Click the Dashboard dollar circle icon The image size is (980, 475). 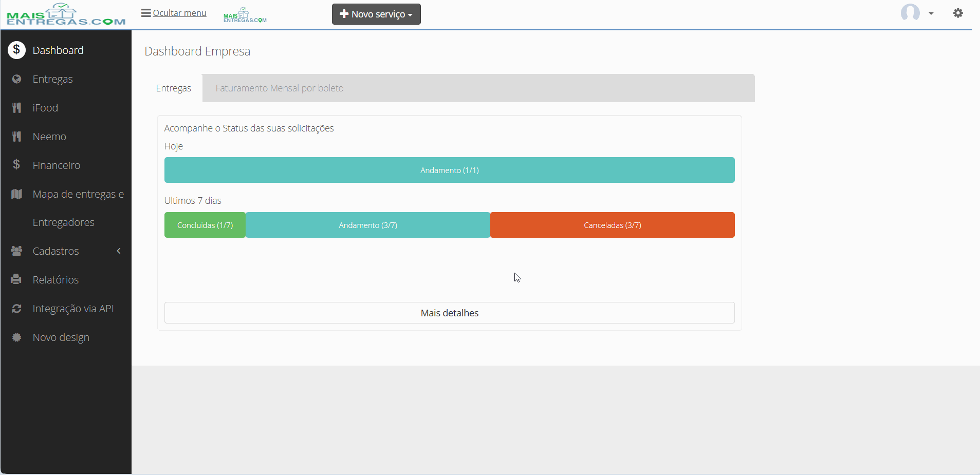click(x=16, y=50)
